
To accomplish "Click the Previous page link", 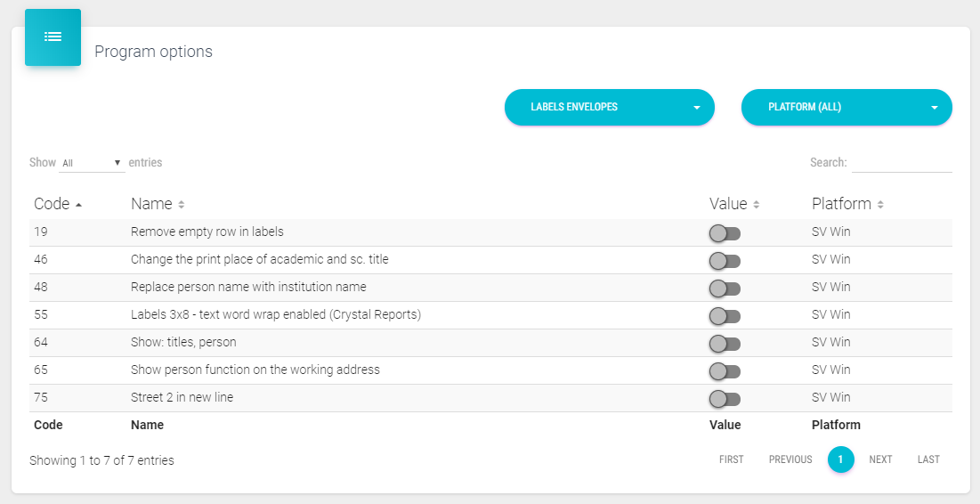I will (790, 459).
